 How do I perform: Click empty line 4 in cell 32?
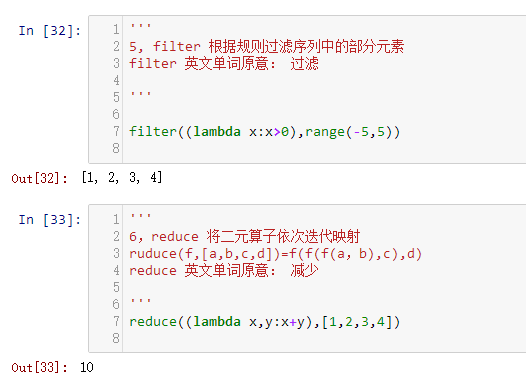[x=322, y=80]
